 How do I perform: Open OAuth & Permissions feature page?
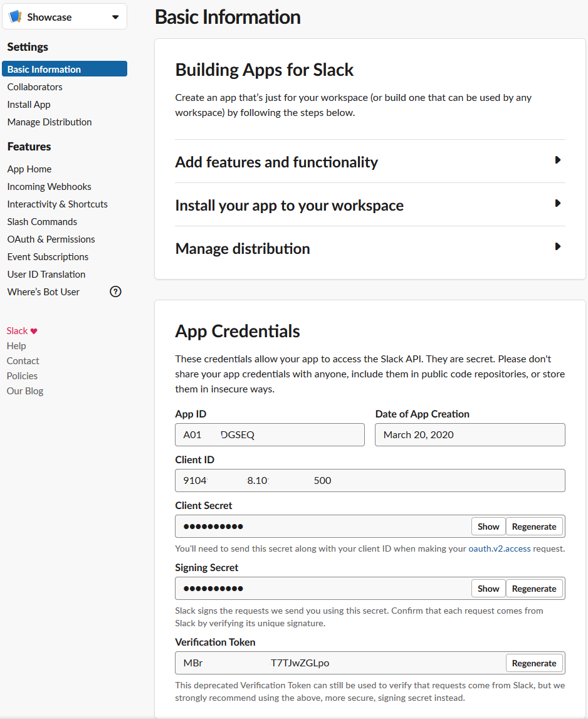click(51, 239)
